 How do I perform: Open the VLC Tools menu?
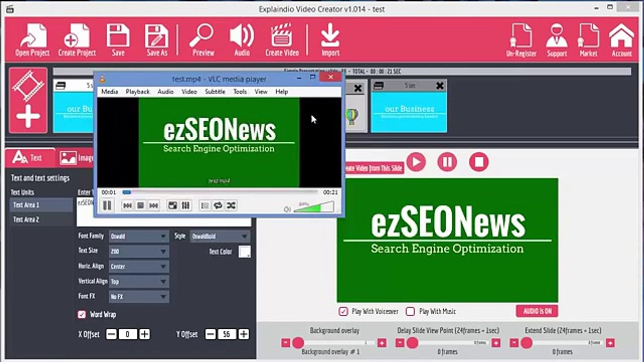pos(240,92)
